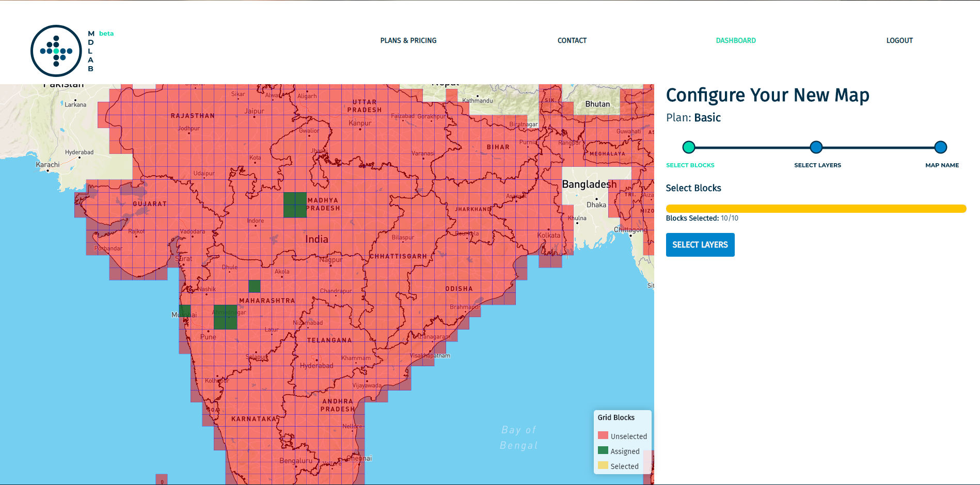Viewport: 980px width, 485px height.
Task: Click the Dhaka label on the map
Action: coord(596,205)
